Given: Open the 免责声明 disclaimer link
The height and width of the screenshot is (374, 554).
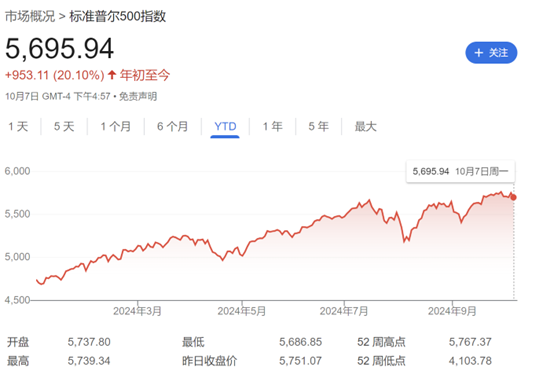Looking at the screenshot, I should 138,96.
